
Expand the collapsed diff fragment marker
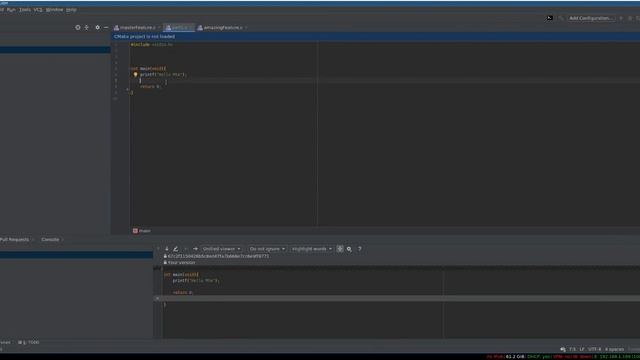coord(157,298)
